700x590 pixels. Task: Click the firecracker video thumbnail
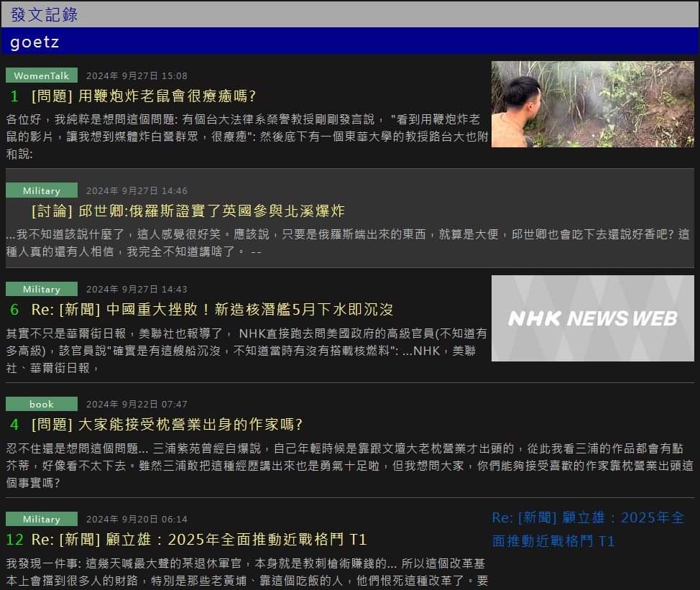592,104
